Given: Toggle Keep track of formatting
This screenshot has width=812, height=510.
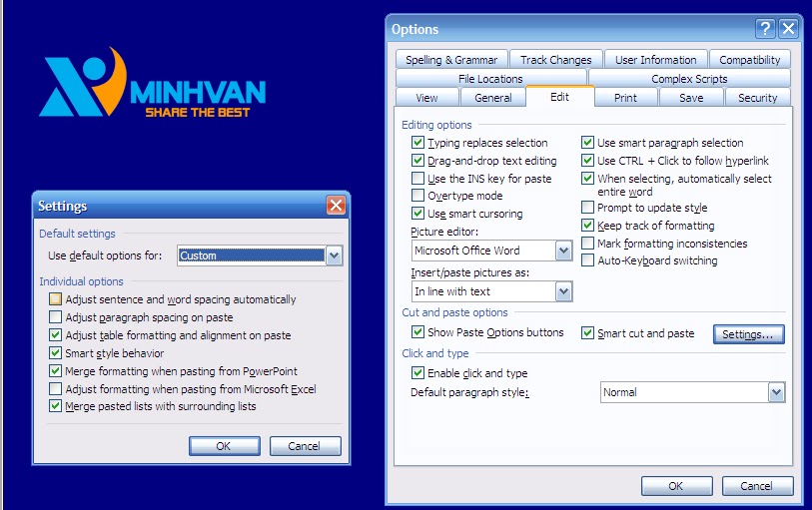Looking at the screenshot, I should tap(587, 225).
